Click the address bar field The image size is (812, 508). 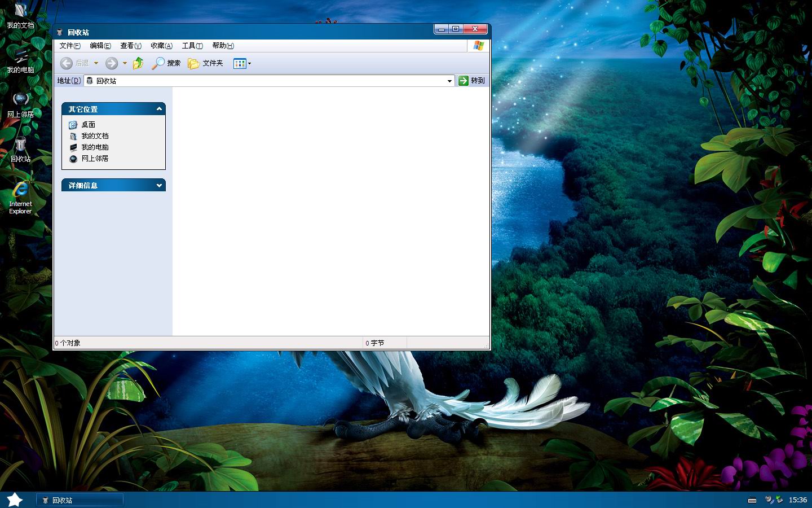click(x=269, y=81)
